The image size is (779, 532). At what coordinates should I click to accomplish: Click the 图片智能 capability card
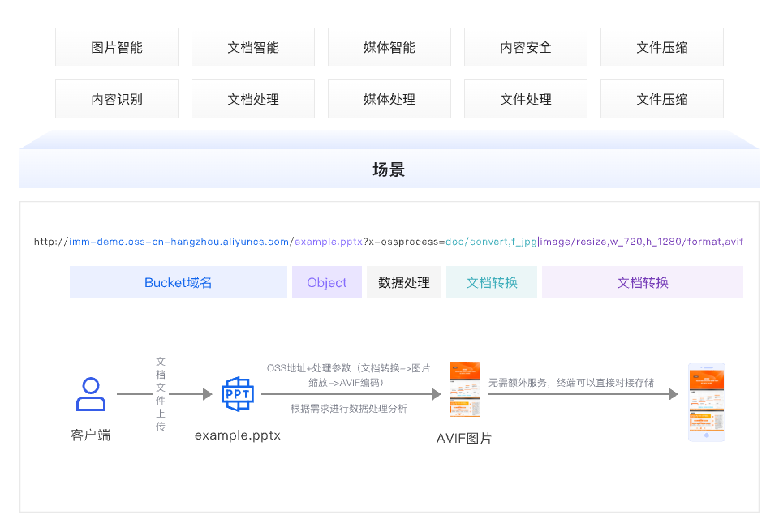coord(116,47)
